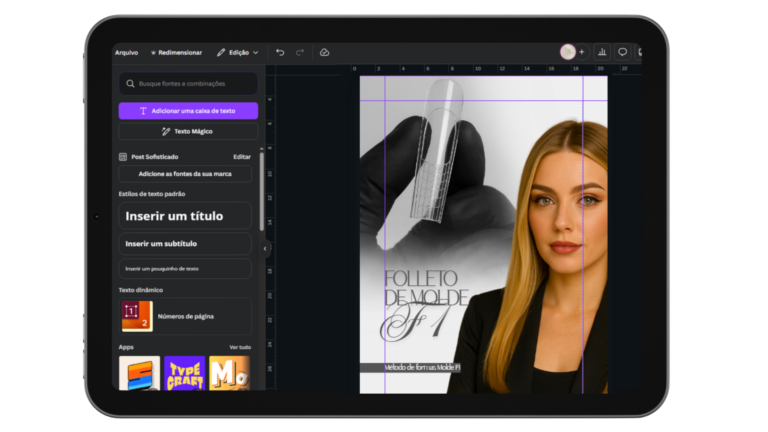Open the Arquivo menu
Viewport: 768px width, 432px height.
point(127,52)
